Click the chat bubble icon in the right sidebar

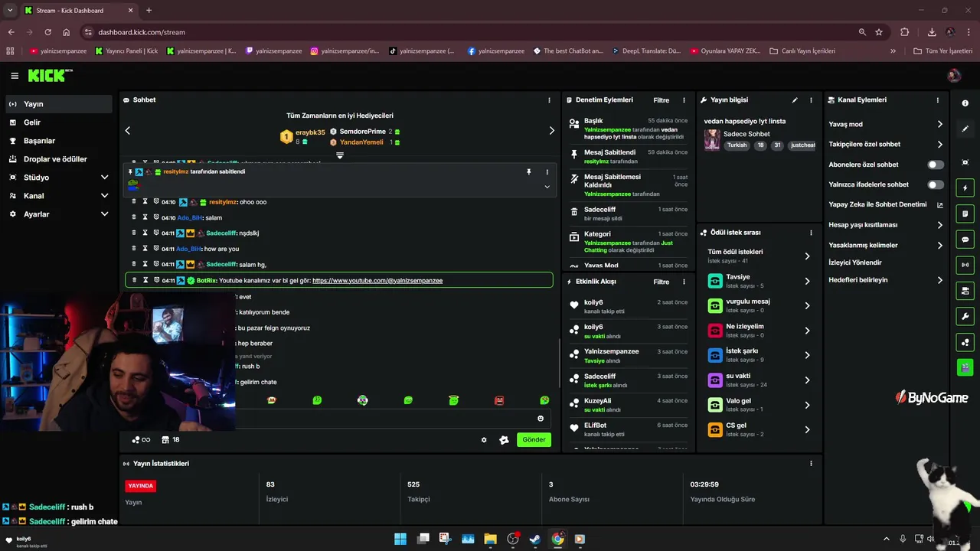pos(965,240)
